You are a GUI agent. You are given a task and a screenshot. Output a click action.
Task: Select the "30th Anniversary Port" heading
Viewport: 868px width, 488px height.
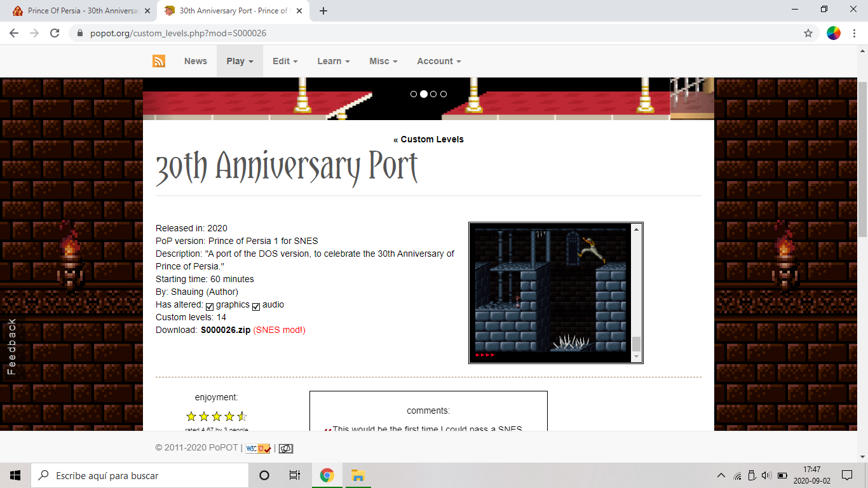[287, 168]
